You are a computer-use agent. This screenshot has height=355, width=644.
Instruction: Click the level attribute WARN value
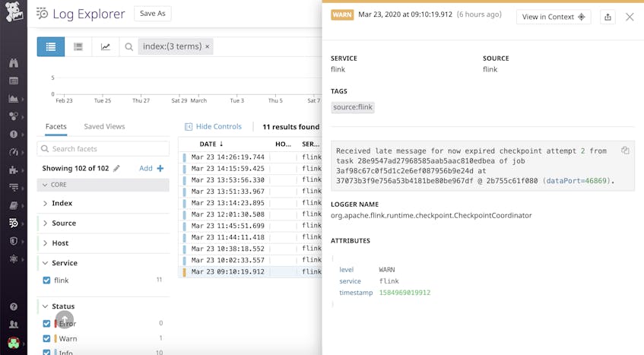pos(387,270)
